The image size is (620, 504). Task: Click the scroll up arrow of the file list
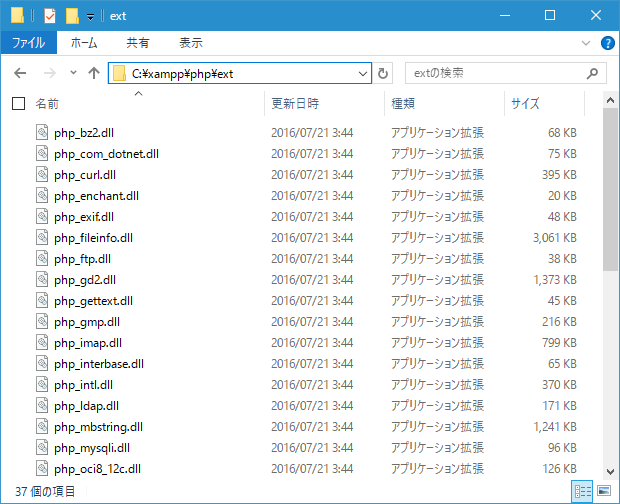tap(610, 100)
